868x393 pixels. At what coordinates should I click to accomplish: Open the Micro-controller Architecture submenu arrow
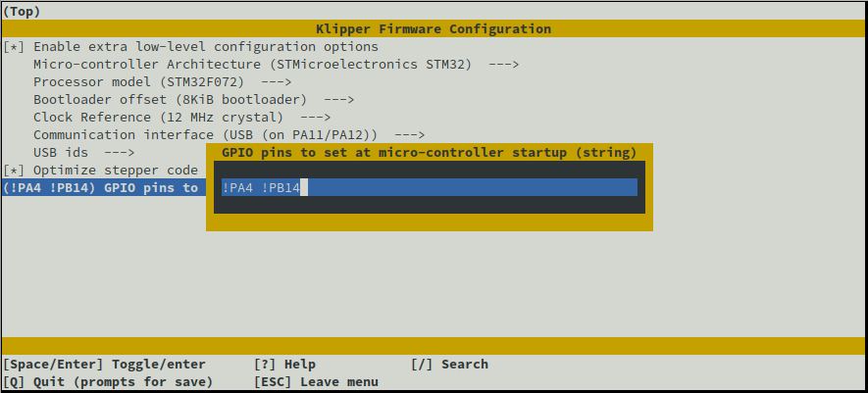(502, 65)
